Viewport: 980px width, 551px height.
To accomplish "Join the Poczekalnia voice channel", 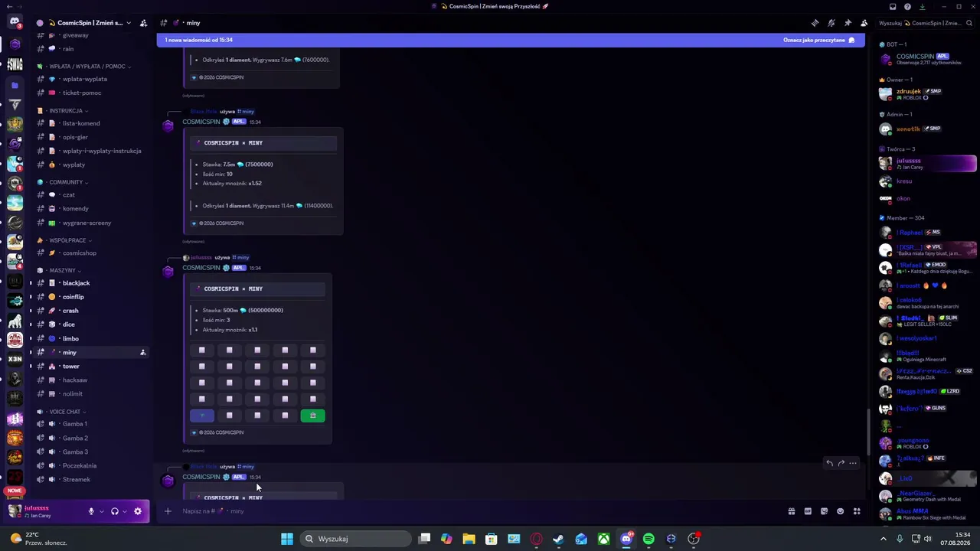I will (90, 465).
